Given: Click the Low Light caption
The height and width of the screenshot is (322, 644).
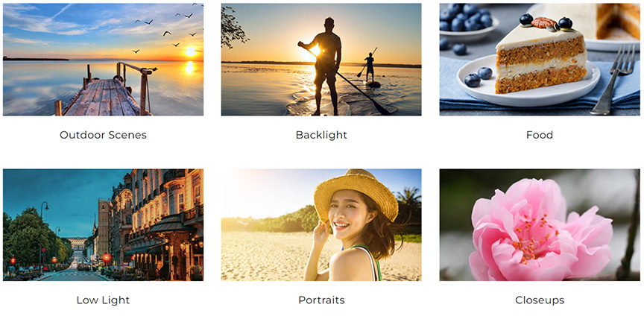Looking at the screenshot, I should [103, 300].
